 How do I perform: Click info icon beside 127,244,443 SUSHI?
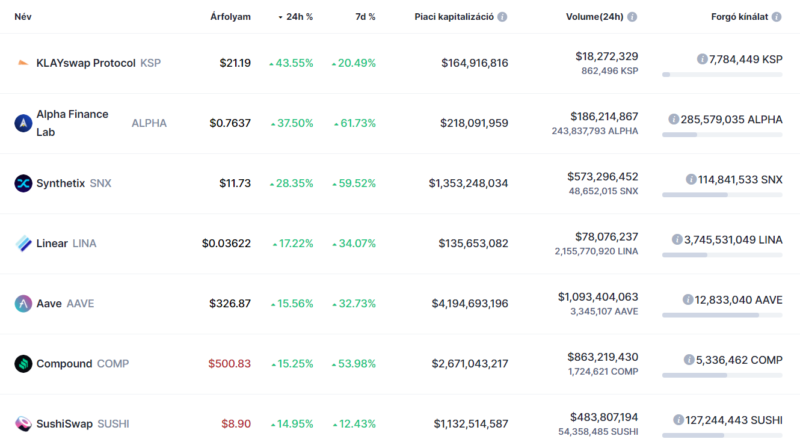[678, 420]
